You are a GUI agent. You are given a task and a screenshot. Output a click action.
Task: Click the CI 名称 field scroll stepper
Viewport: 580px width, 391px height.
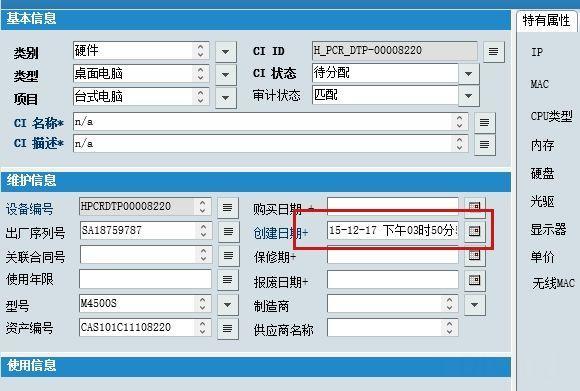tap(459, 122)
